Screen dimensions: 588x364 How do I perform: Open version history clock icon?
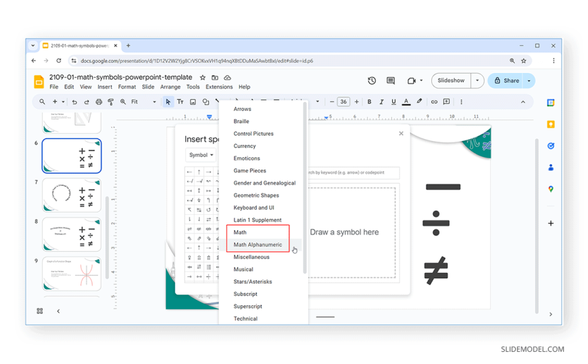[x=372, y=80]
